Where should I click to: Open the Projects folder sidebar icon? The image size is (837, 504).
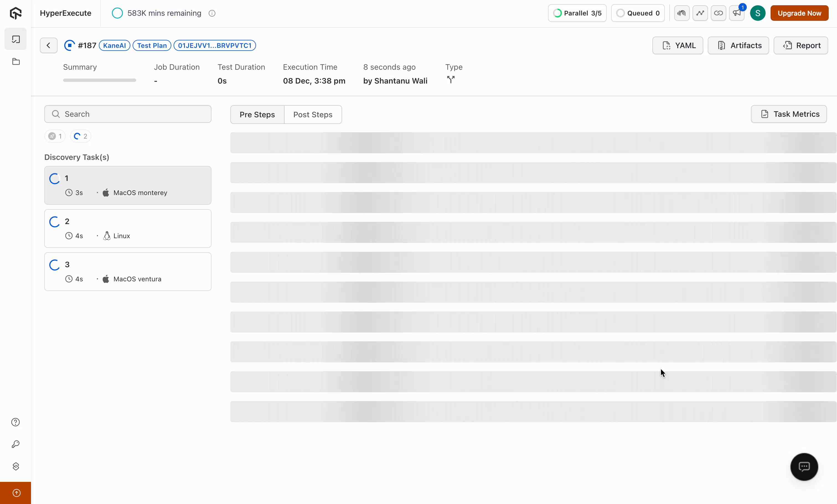[x=15, y=61]
